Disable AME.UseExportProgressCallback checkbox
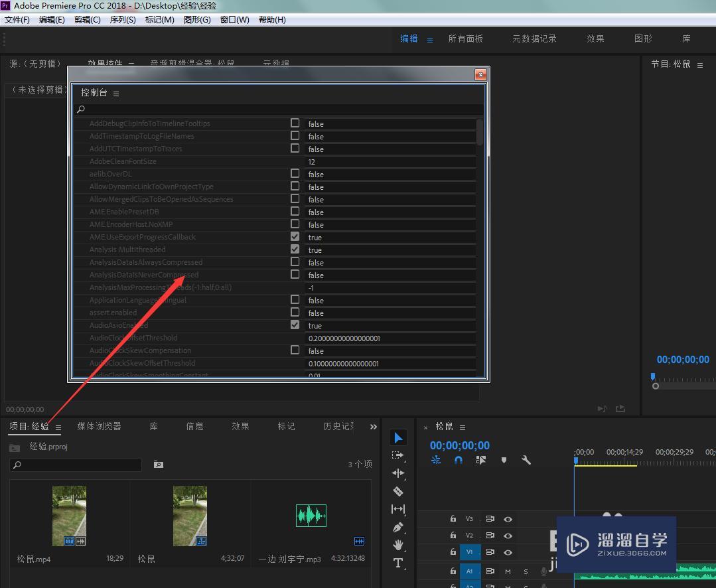Image resolution: width=716 pixels, height=588 pixels. [x=295, y=236]
